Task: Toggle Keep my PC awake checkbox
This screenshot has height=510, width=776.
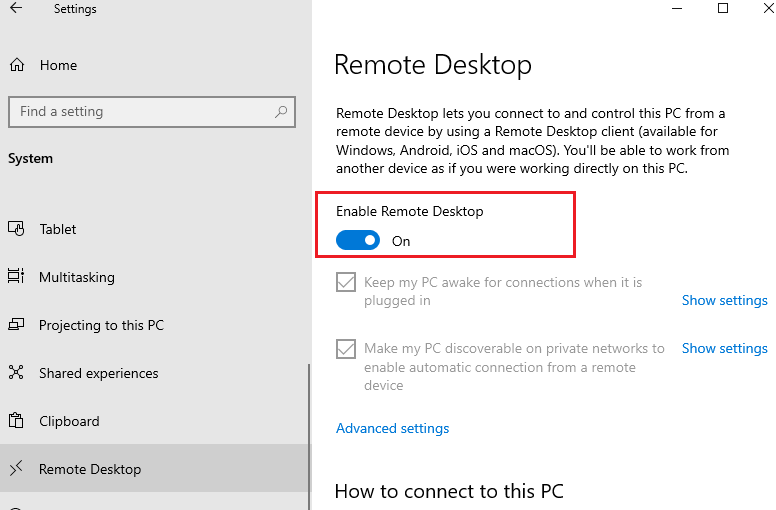Action: point(346,282)
